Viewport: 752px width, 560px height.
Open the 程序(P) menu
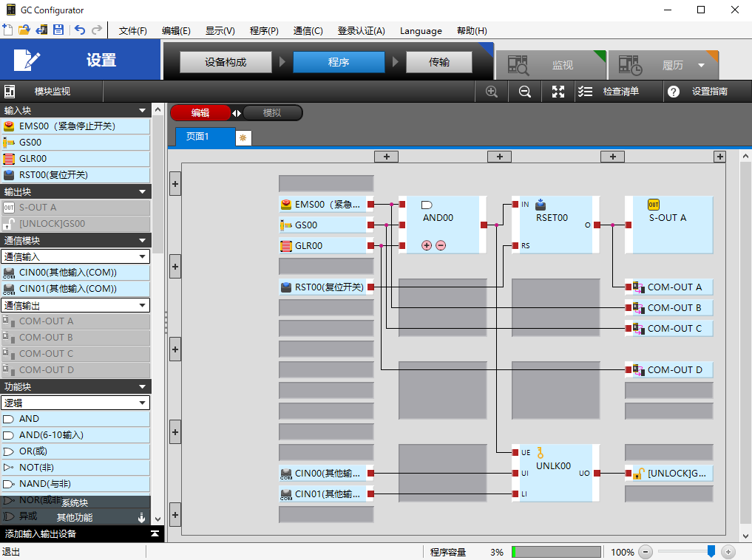(x=264, y=31)
